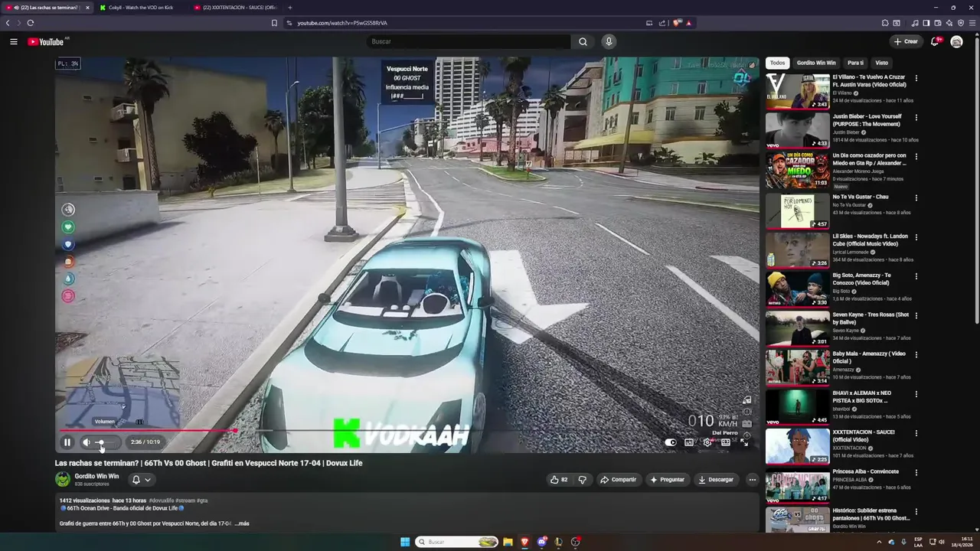The image size is (980, 551).
Task: Open options menu for Un Día como cazador
Action: 916,156
